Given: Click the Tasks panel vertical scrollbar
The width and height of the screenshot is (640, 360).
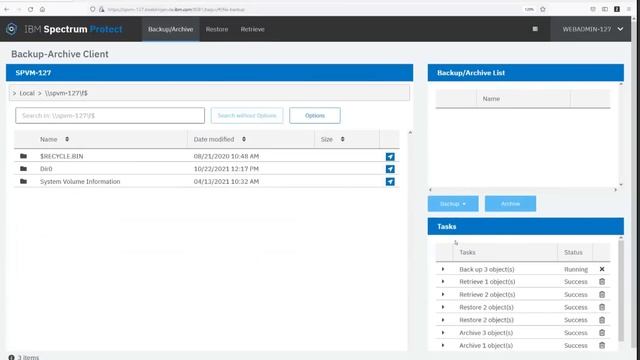Looking at the screenshot, I should [x=621, y=291].
